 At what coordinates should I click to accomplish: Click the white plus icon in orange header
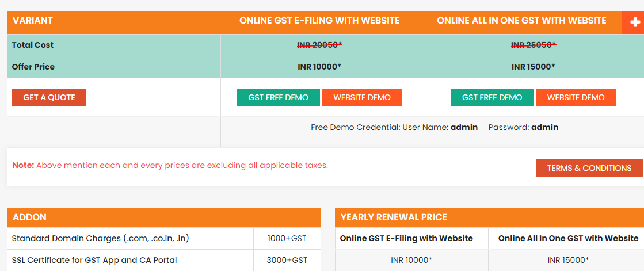635,22
